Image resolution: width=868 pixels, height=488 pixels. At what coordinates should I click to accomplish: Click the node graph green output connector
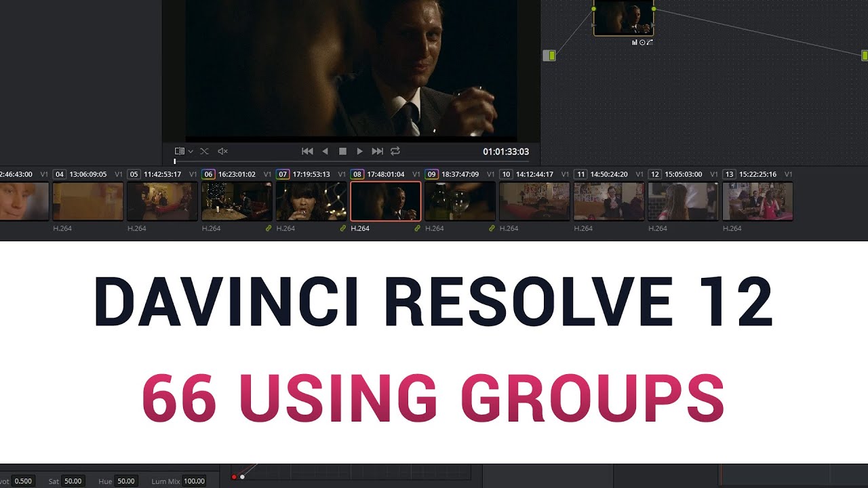[865, 55]
